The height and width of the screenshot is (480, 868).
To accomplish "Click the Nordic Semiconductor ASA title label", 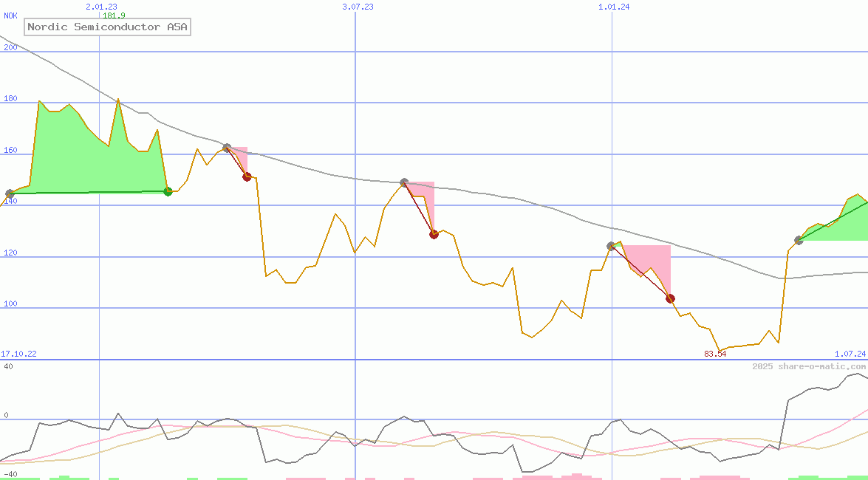I will 108,27.
